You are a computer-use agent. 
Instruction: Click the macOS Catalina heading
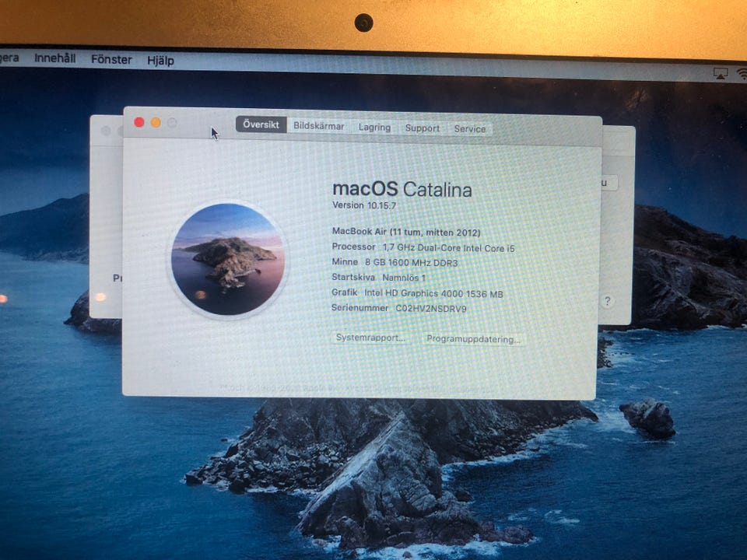pos(402,189)
